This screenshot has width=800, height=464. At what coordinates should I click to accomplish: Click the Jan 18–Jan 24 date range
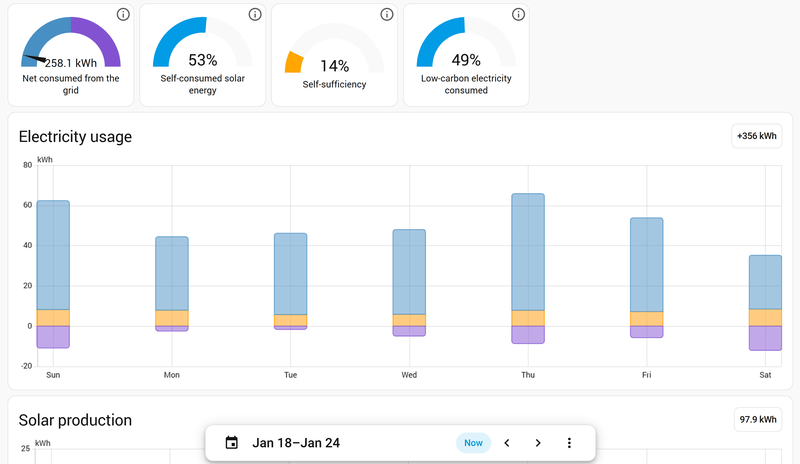tap(296, 443)
